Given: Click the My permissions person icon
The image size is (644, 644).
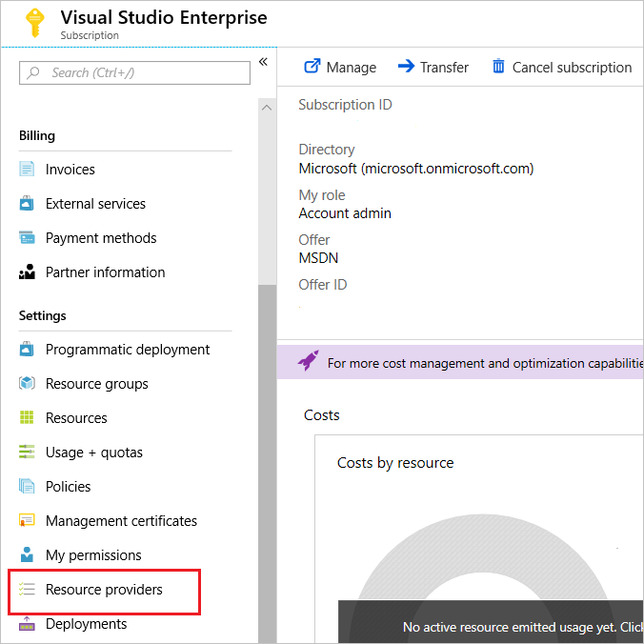Looking at the screenshot, I should 27,554.
